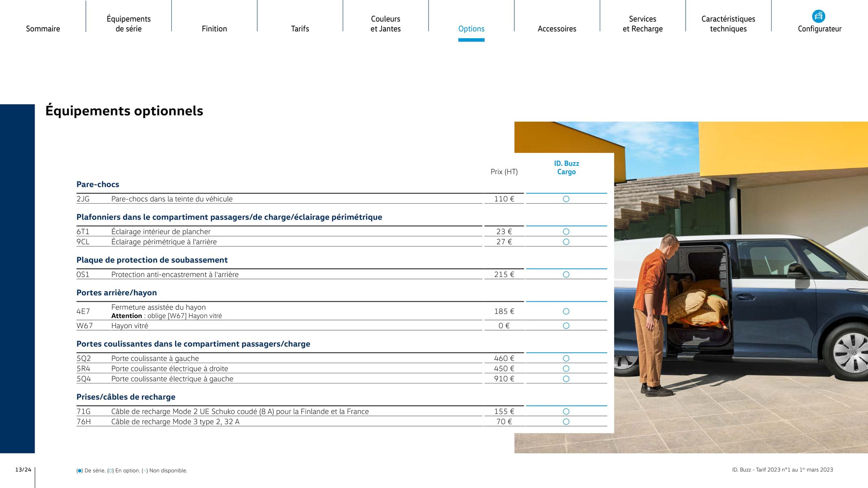
Task: Click the Portes arrière/hayon heading
Action: click(116, 293)
